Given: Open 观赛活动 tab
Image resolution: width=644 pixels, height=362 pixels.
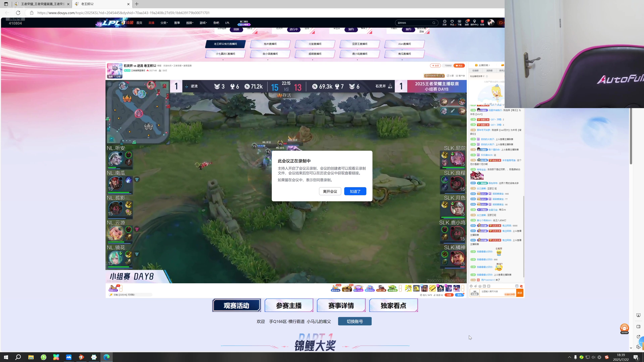Looking at the screenshot, I should point(236,306).
